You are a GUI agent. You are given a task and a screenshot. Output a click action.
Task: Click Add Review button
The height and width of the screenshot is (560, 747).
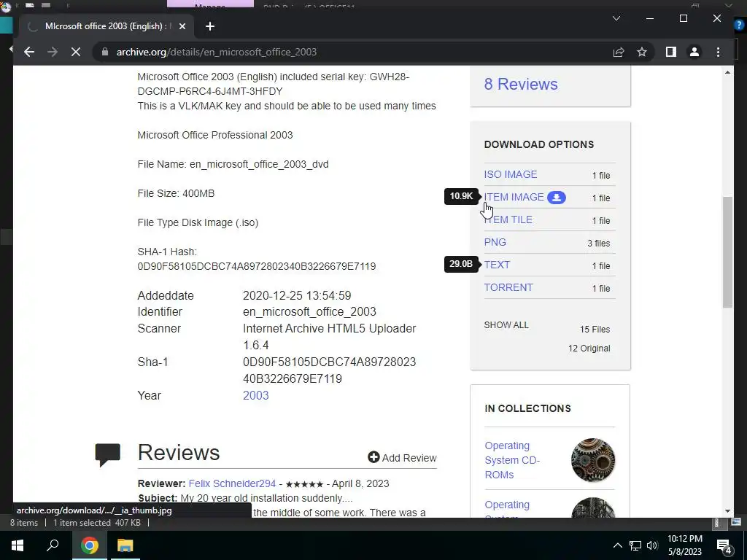(402, 458)
